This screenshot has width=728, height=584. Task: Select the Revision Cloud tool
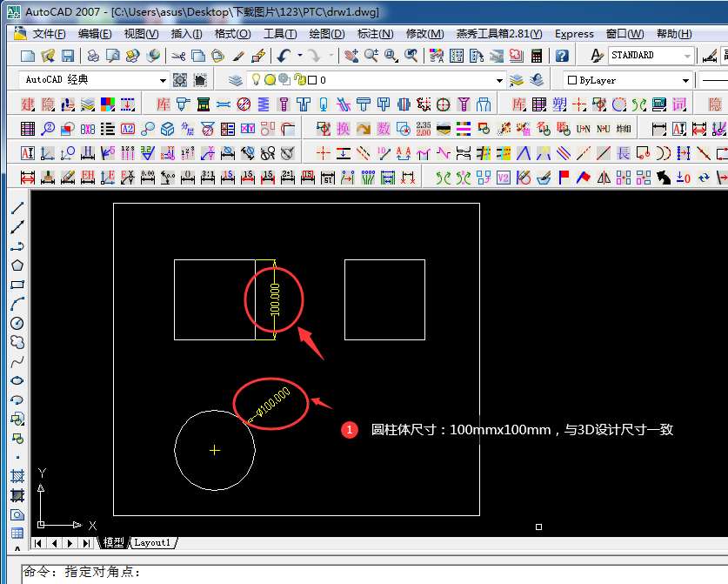[x=17, y=342]
